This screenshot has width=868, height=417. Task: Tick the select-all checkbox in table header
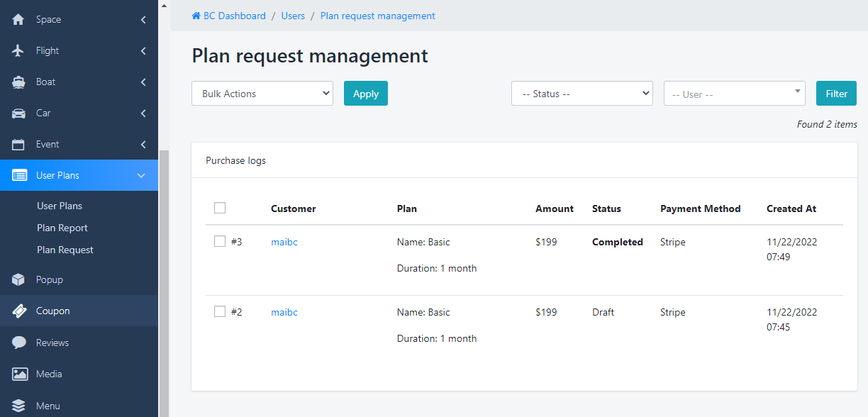point(220,208)
